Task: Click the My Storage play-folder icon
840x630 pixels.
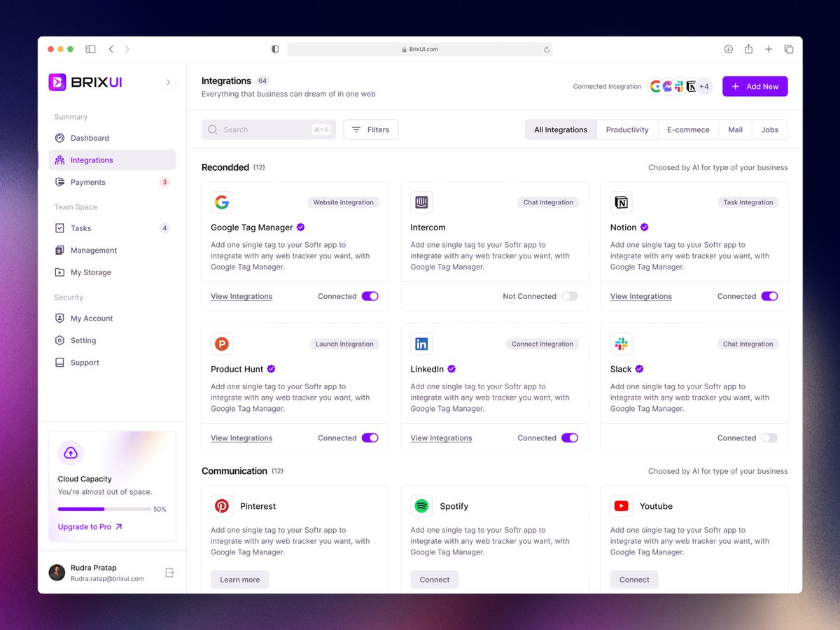Action: pyautogui.click(x=59, y=272)
